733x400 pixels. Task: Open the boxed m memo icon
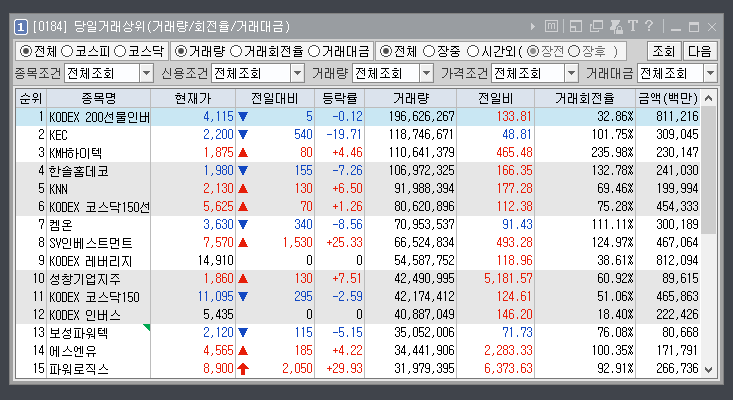552,27
